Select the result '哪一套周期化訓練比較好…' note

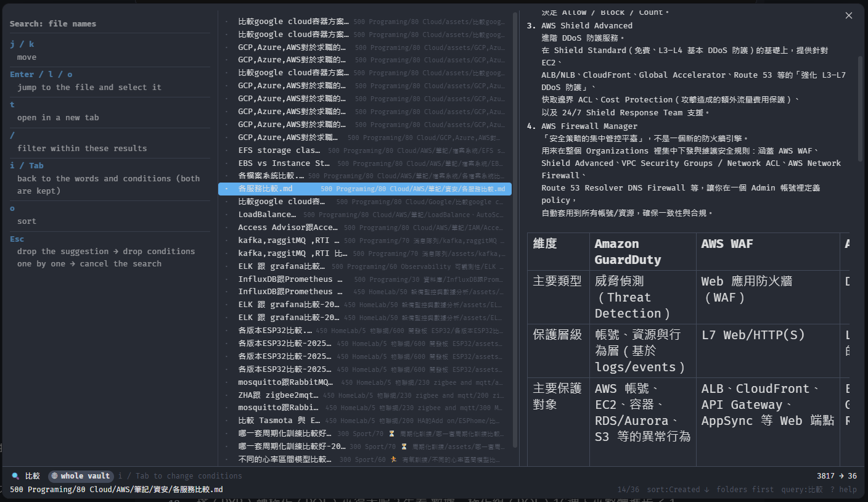click(365, 434)
